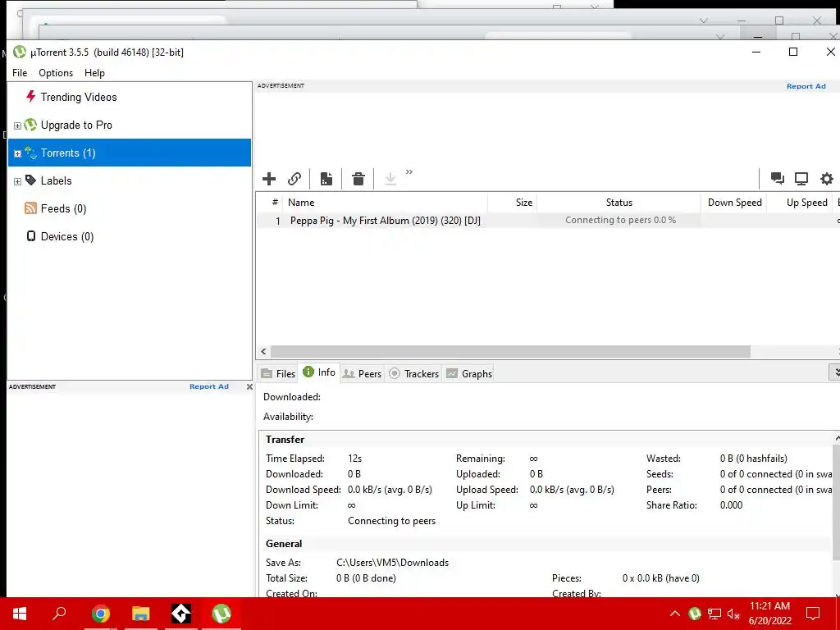
Task: Open the chat bubbles toolbar icon
Action: coord(778,178)
